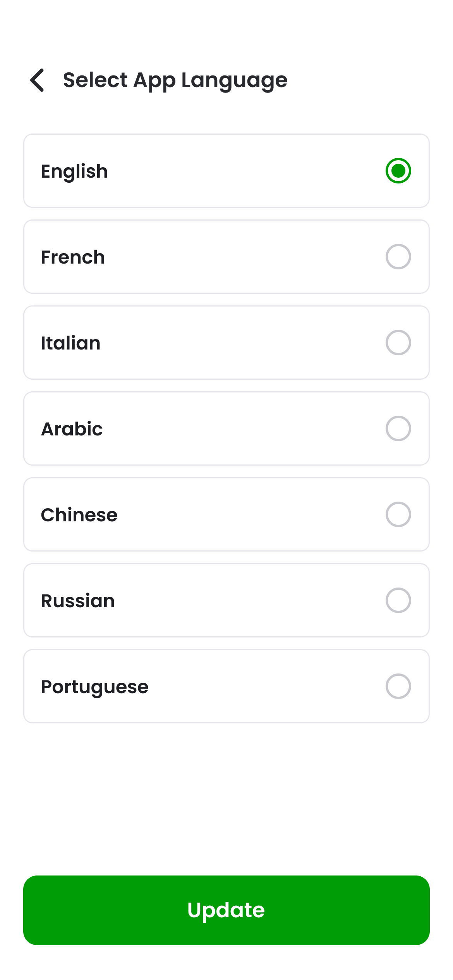Select the Arabic radio button
The image size is (453, 980).
pos(398,428)
